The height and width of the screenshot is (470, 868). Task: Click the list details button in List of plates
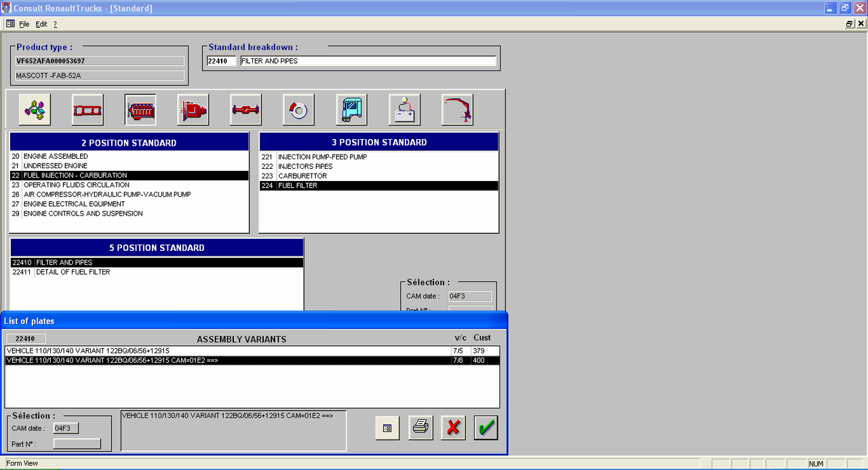click(387, 428)
